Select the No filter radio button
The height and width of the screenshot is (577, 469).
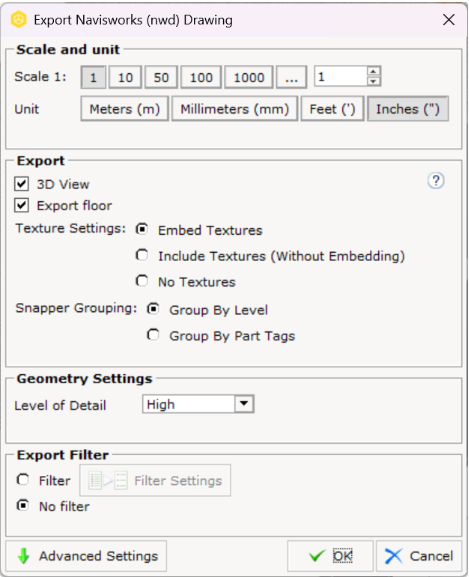pos(23,505)
